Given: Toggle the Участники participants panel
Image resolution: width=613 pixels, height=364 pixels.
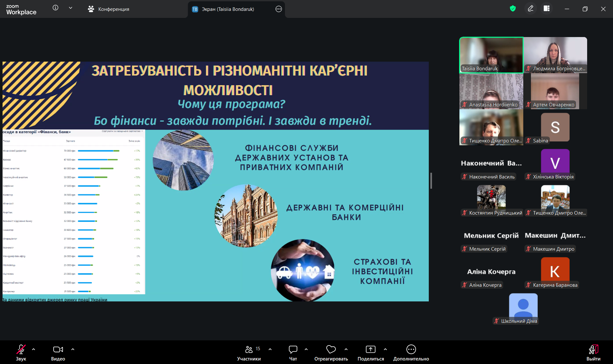Looking at the screenshot, I should click(249, 353).
